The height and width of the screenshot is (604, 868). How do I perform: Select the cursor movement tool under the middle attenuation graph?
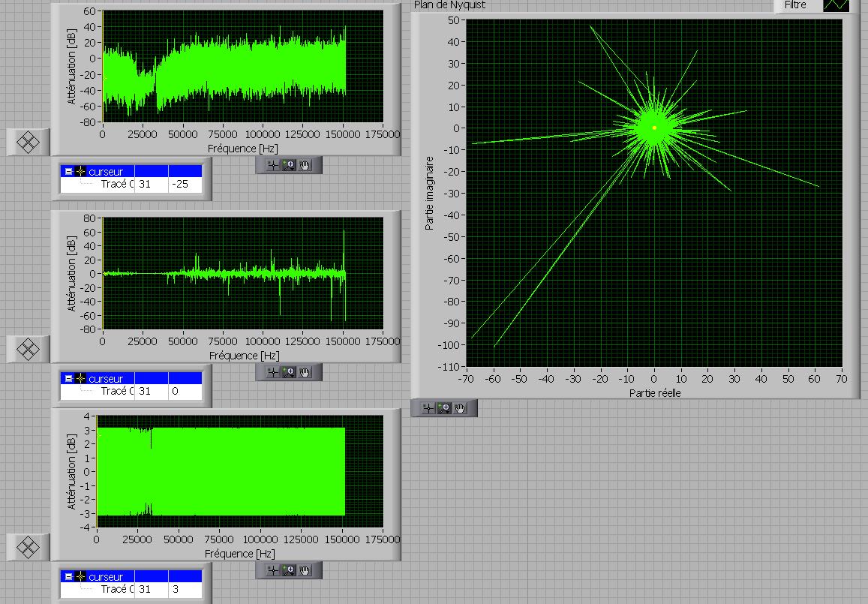coord(273,372)
